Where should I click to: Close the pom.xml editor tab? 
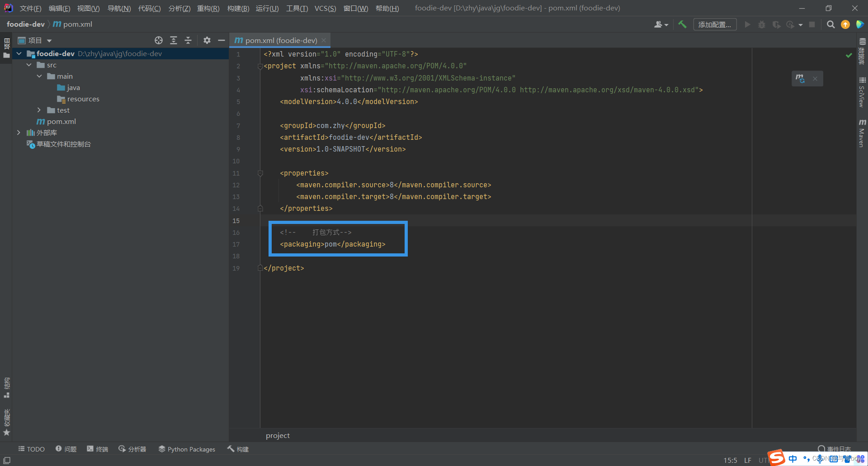tap(324, 40)
